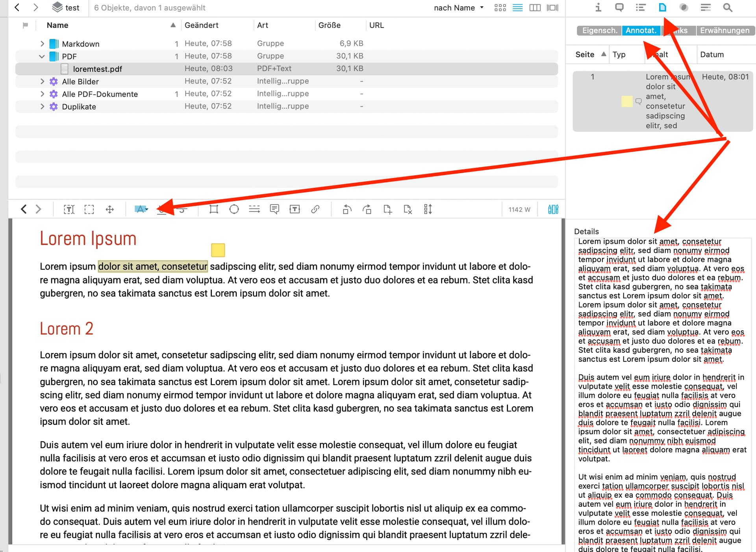This screenshot has height=552, width=756.
Task: Select the move/pan tool
Action: click(x=110, y=209)
